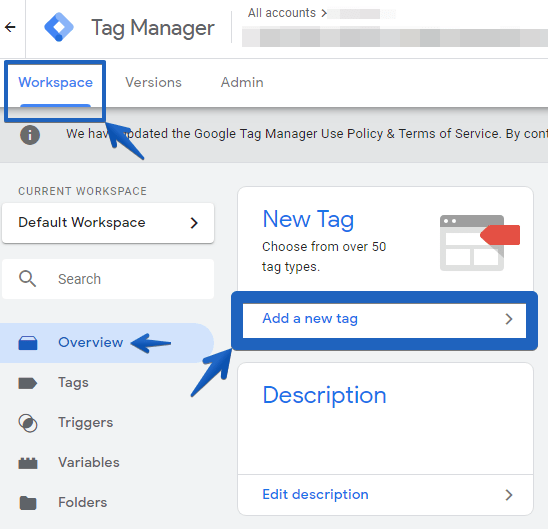Click the Add a new tag link
This screenshot has width=548, height=529.
tap(310, 319)
